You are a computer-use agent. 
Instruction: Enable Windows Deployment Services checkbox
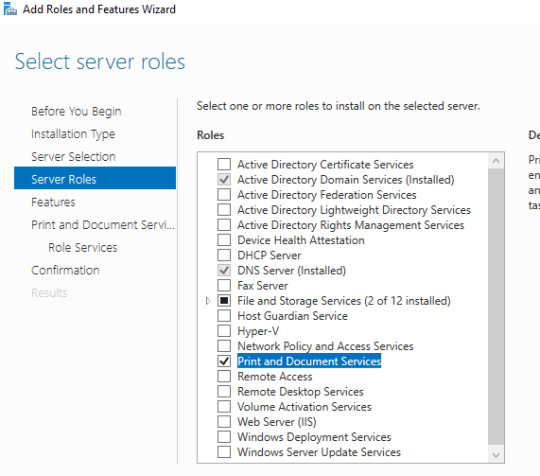[224, 437]
